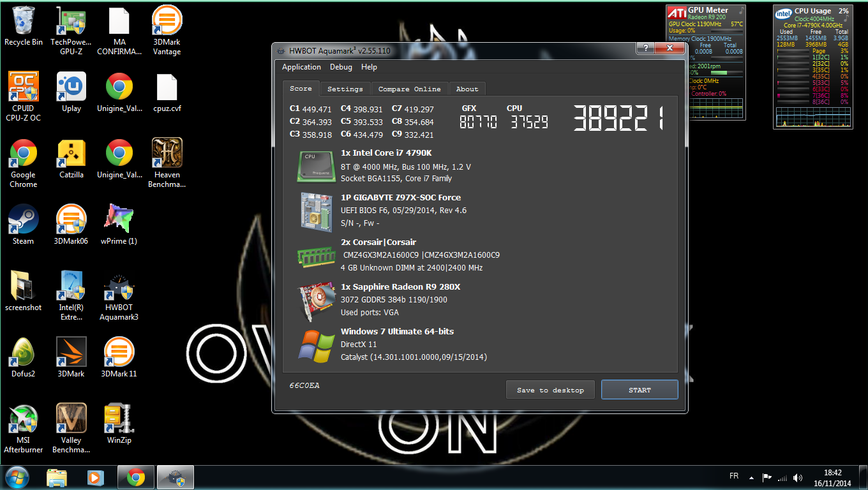Click the Windows logo icon beside Windows 7 Ultimate

(x=316, y=346)
